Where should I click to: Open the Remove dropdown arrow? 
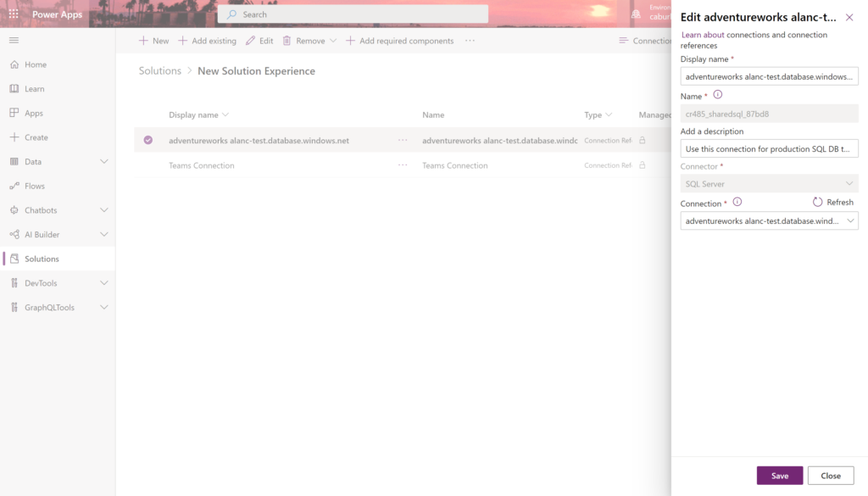tap(333, 41)
